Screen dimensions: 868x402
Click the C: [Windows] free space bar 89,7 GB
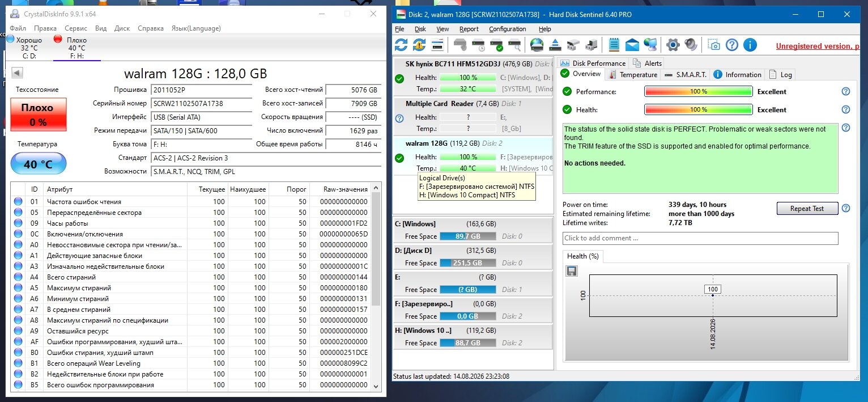coord(467,236)
